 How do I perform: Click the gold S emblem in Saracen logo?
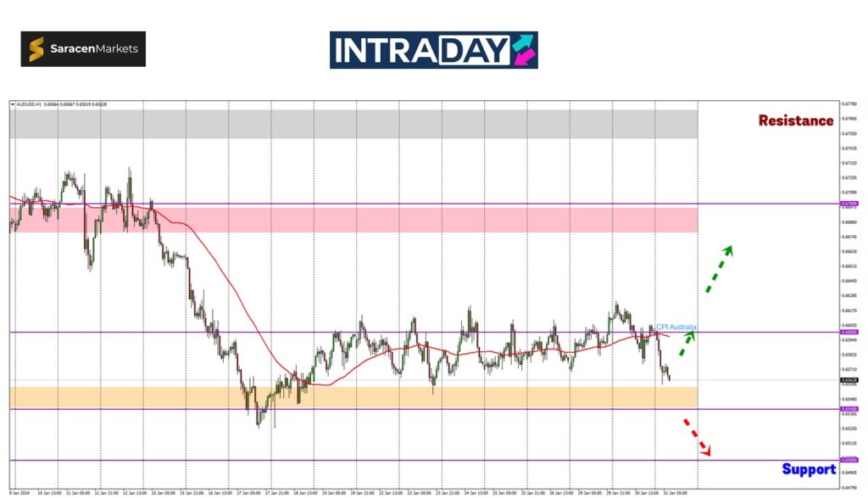coord(36,49)
